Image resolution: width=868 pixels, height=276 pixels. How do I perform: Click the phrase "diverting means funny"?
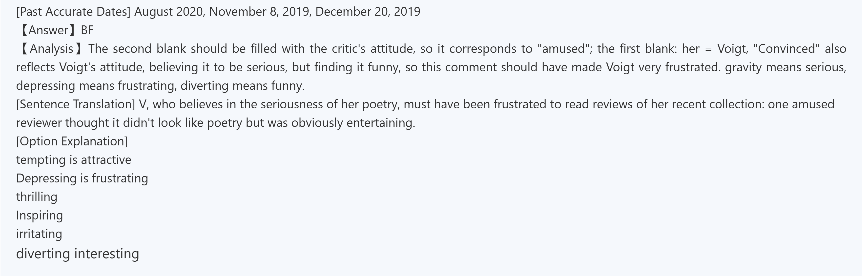242,86
